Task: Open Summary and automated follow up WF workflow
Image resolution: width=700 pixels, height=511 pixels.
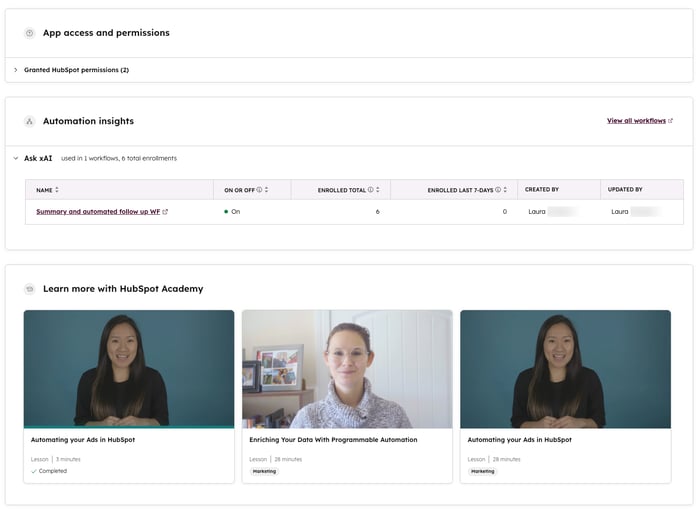Action: pos(98,212)
